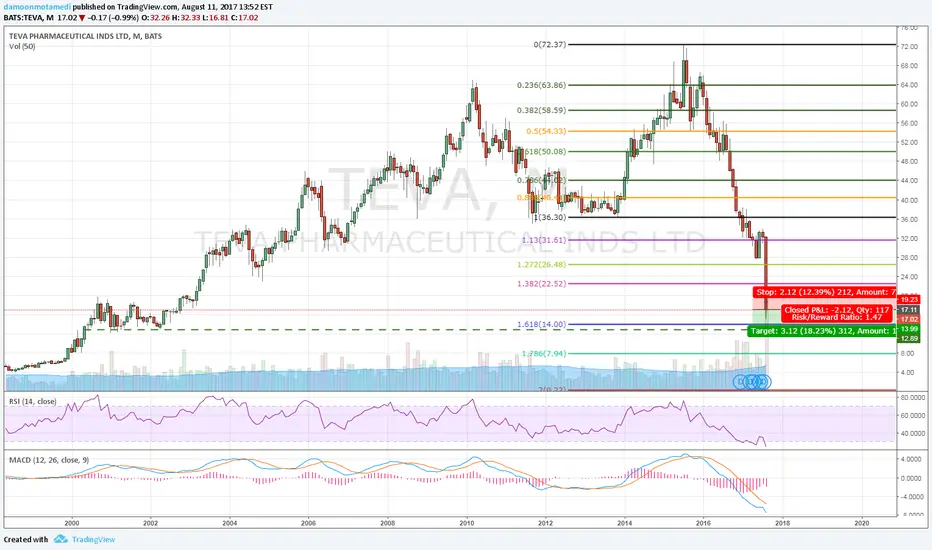
Task: Select the 1.272(26.48) Fibonacci level label
Action: [x=541, y=265]
